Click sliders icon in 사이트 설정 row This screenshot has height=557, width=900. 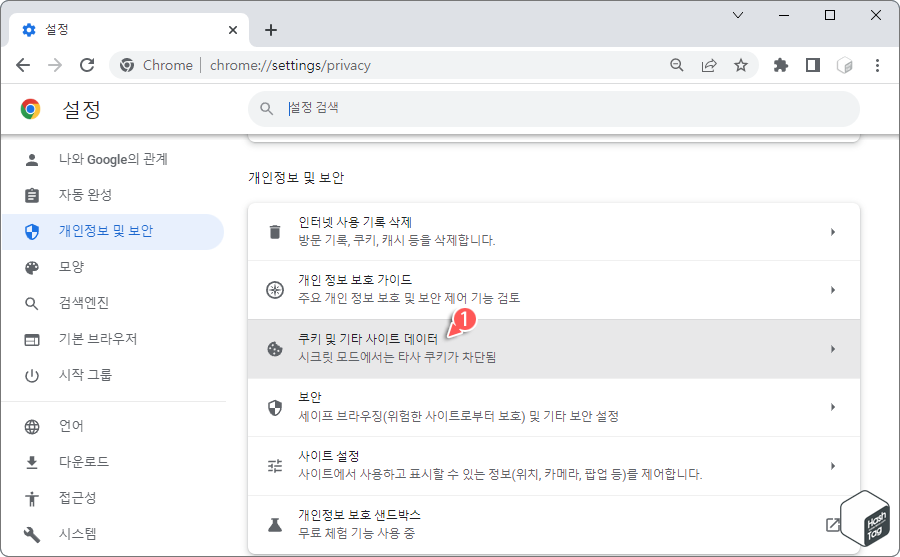(275, 466)
